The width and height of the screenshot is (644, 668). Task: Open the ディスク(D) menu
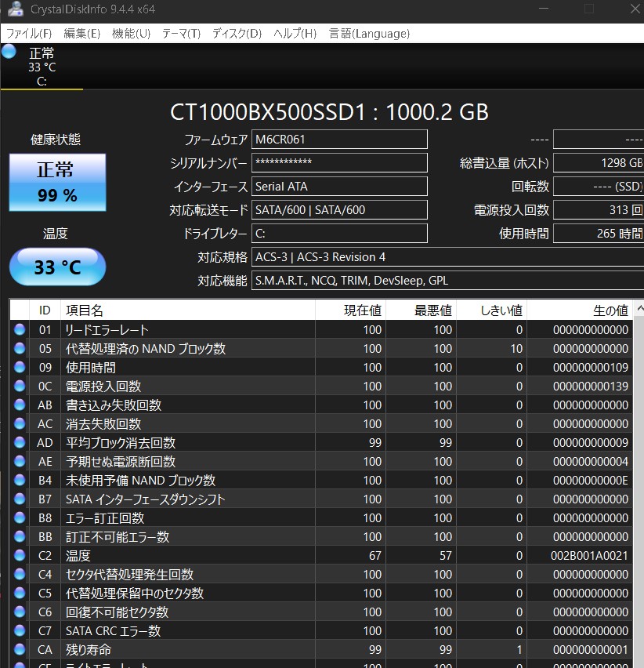pos(237,34)
